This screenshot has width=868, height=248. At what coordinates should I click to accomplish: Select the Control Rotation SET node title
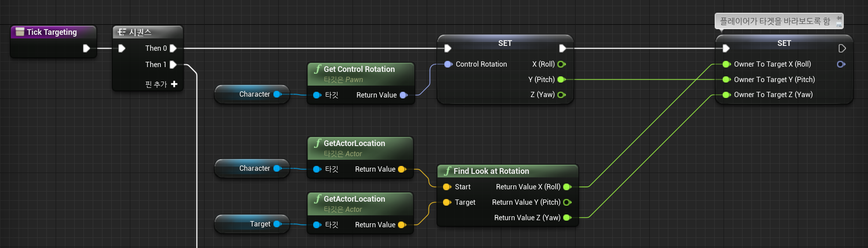(x=505, y=43)
